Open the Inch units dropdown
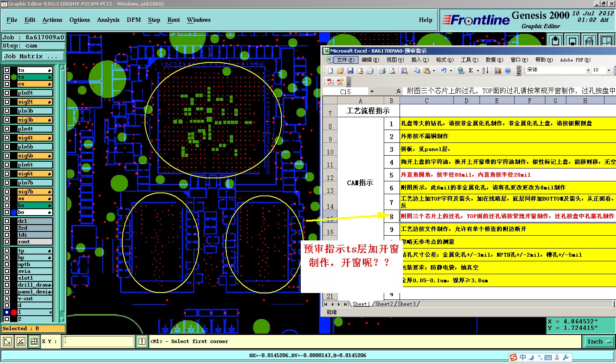Screen dimensions: 616x364 [x=599, y=341]
